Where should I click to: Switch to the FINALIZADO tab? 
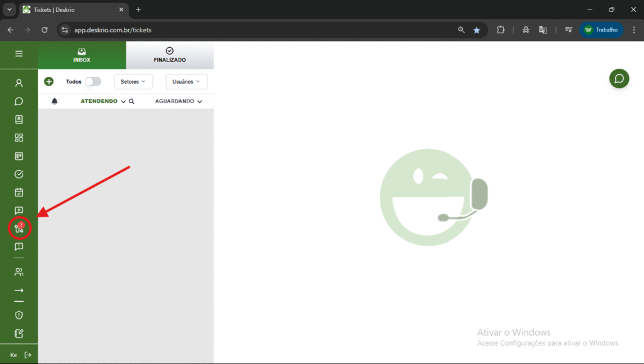[170, 55]
